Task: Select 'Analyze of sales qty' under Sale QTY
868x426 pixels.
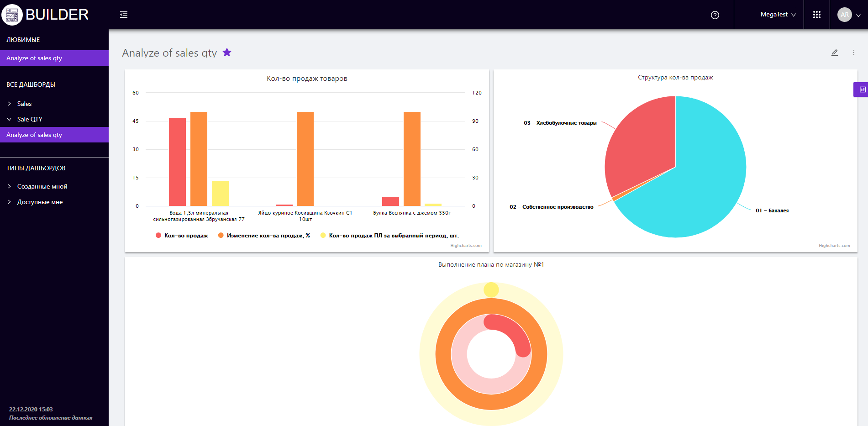Action: tap(34, 135)
